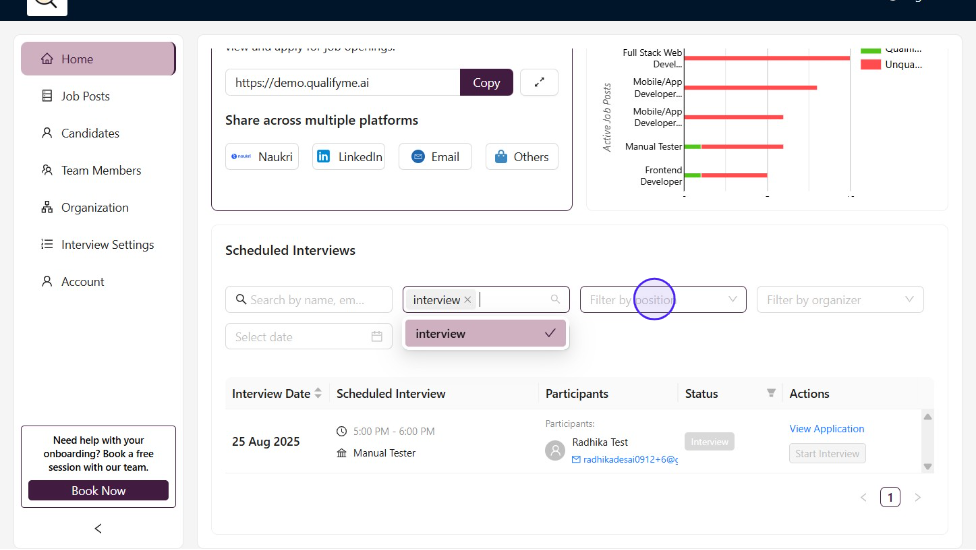
Task: Collapse the sidebar with the left arrow
Action: click(x=98, y=528)
